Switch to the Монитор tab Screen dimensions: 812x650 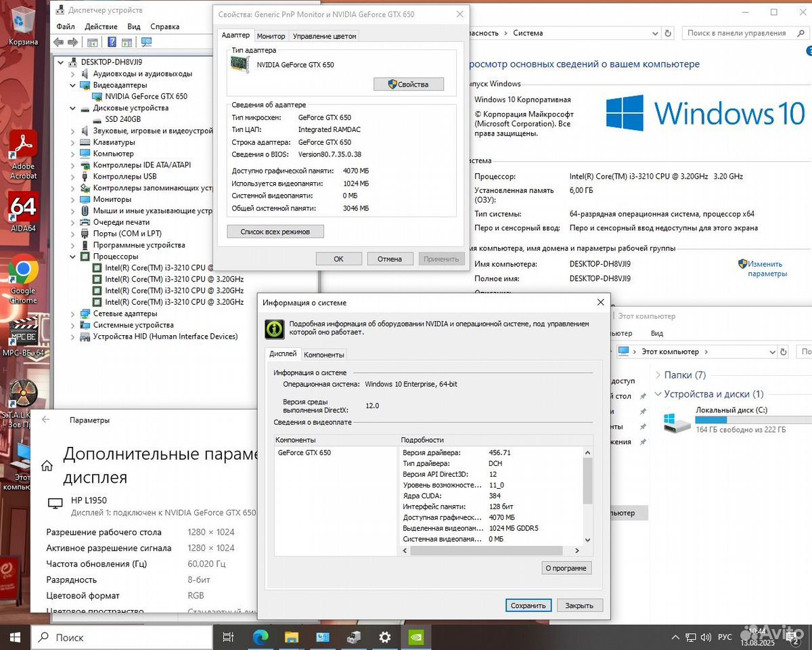(x=271, y=36)
